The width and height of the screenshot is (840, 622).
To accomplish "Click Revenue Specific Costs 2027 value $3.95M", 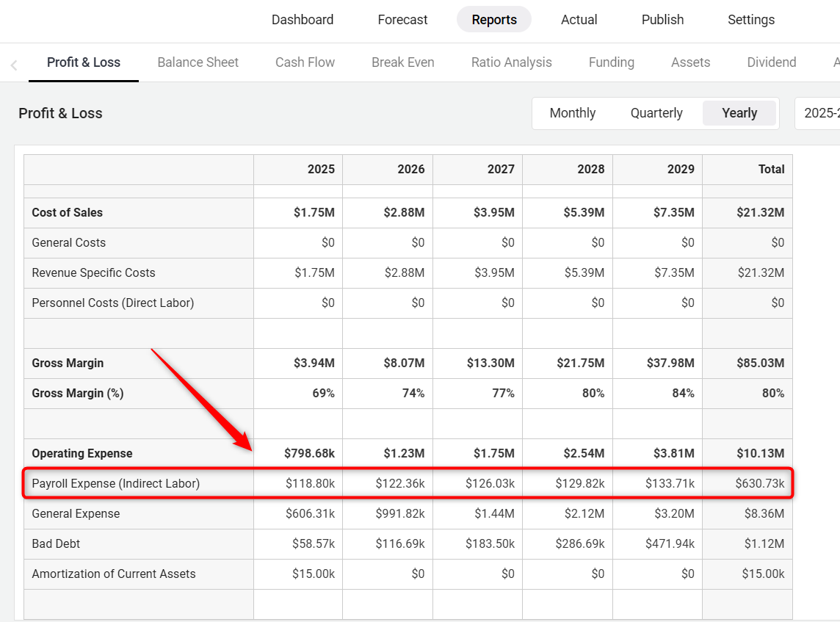I will tap(494, 272).
